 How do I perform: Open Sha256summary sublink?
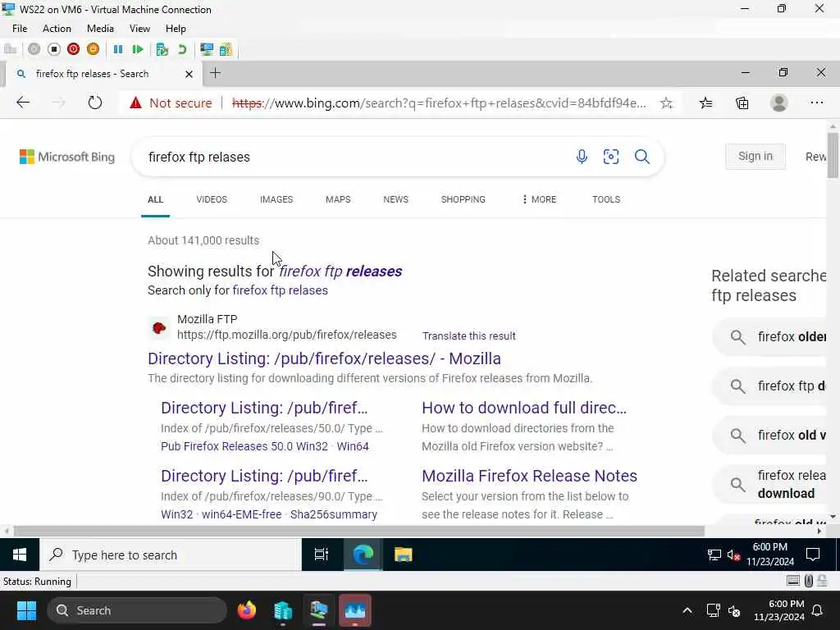333,514
